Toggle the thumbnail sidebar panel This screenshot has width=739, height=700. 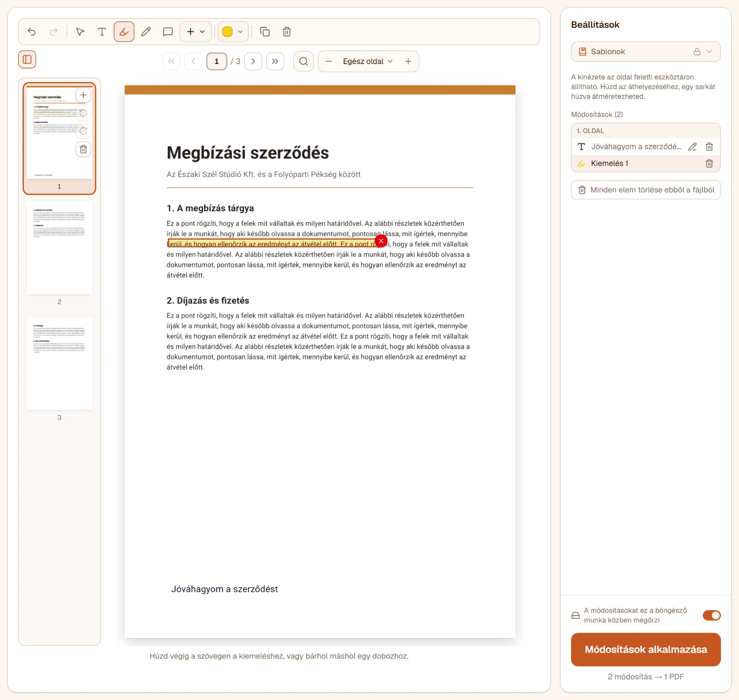27,59
